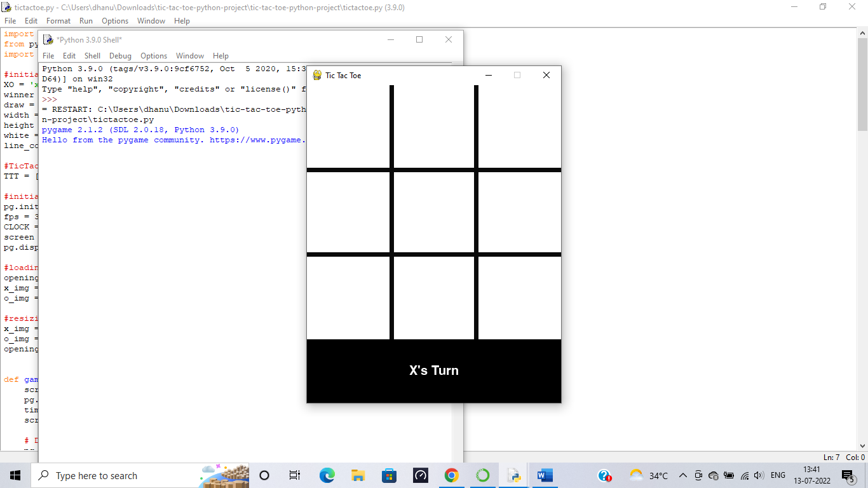The height and width of the screenshot is (488, 868).
Task: Place X in the center game cell
Action: [x=434, y=212]
